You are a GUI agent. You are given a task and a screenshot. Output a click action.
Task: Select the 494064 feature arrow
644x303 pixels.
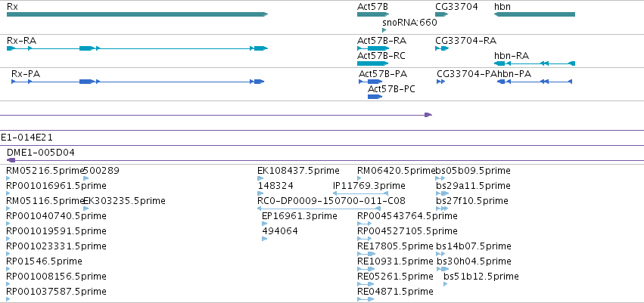(265, 239)
